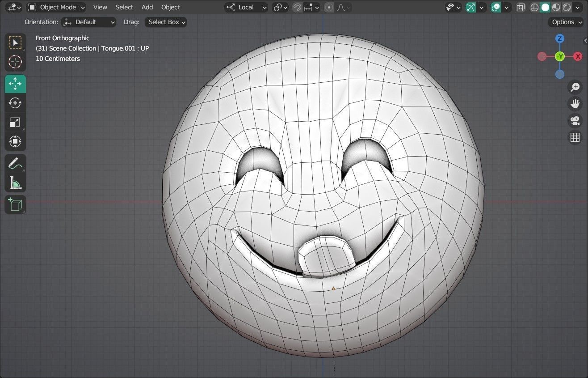This screenshot has height=378, width=588.
Task: Click the faded negative X gizmo ball
Action: pos(542,56)
